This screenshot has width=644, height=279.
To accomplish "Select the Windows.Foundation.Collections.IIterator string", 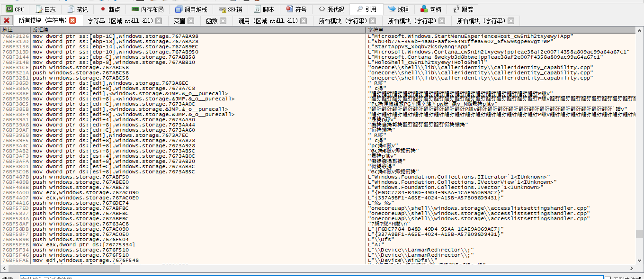I will pyautogui.click(x=459, y=177).
